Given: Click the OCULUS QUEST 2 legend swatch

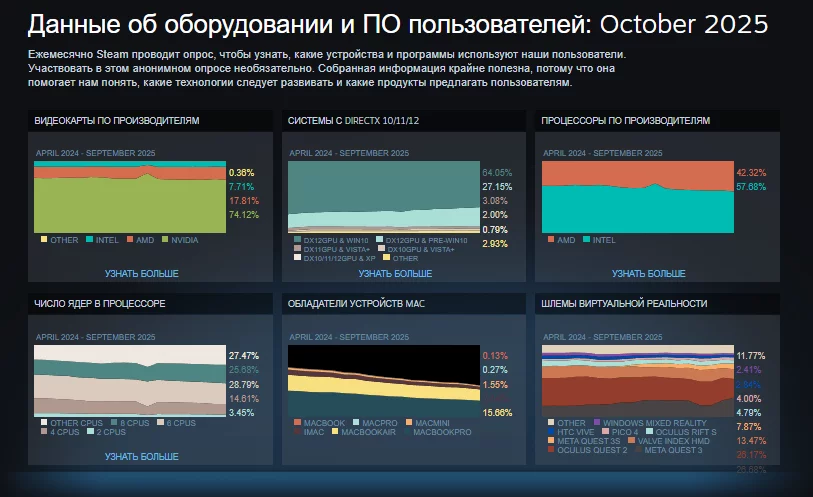Looking at the screenshot, I should (551, 449).
